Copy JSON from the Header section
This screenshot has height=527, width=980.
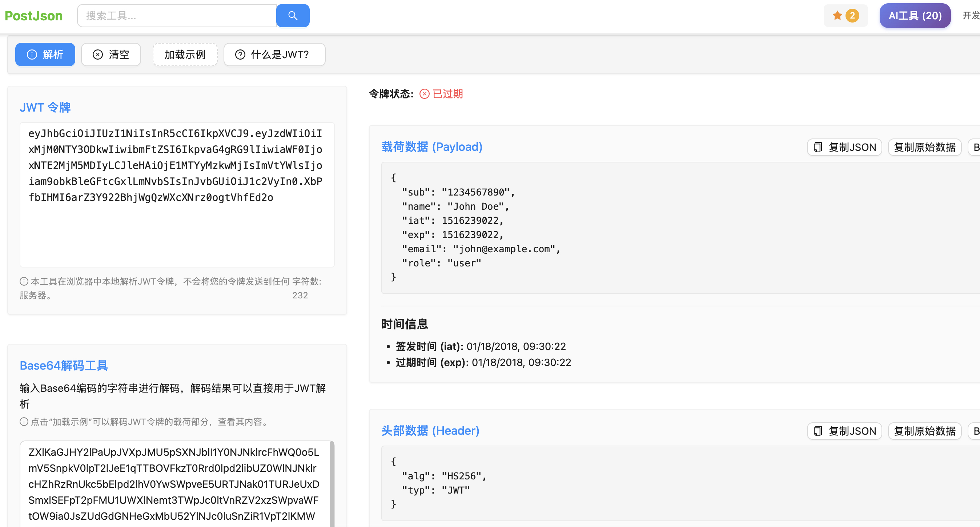[x=844, y=431]
